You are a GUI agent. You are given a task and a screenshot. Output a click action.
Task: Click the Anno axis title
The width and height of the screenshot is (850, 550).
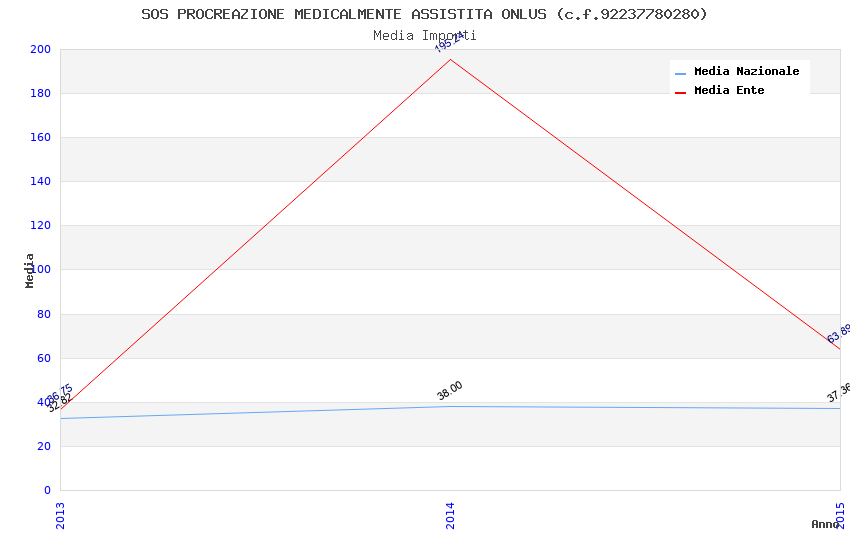pos(824,524)
